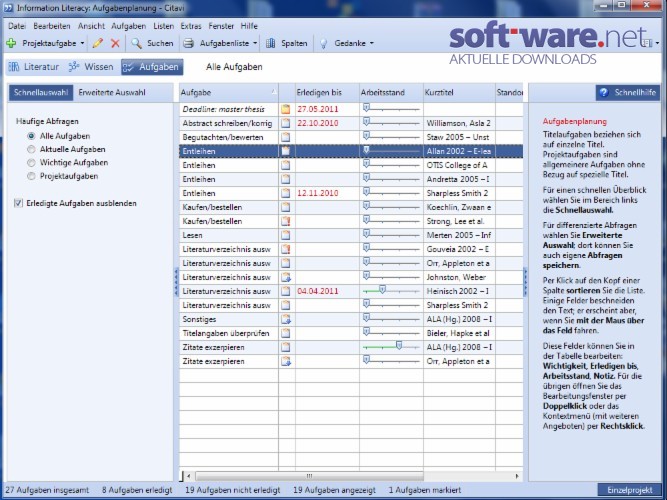
Task: Open Projektaufgabe dropdown arrow
Action: pyautogui.click(x=83, y=43)
